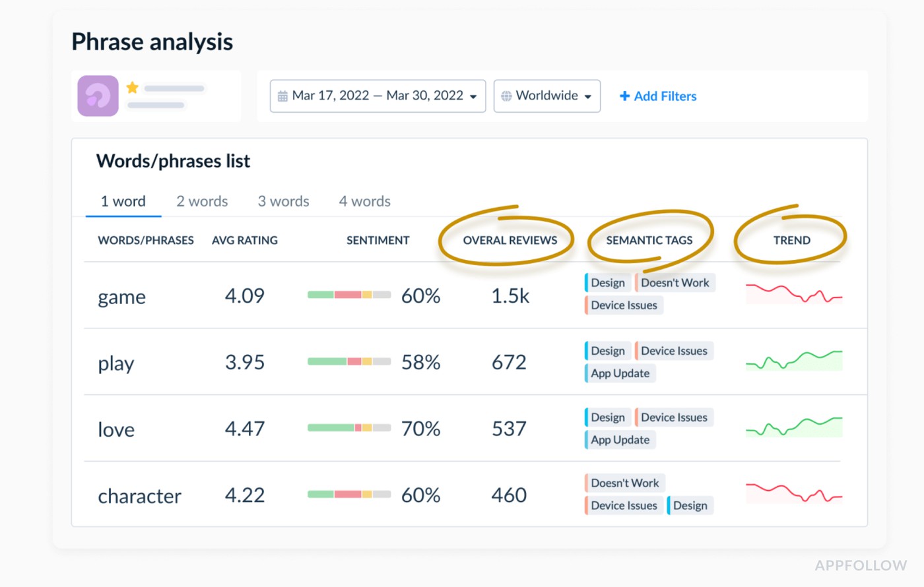Click the plus icon on Add Filters
924x587 pixels.
624,96
